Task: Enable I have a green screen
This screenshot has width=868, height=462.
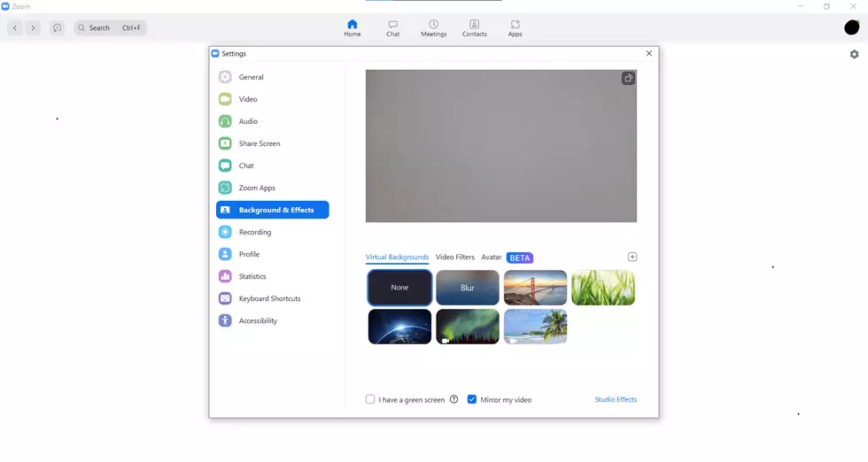Action: coord(370,399)
